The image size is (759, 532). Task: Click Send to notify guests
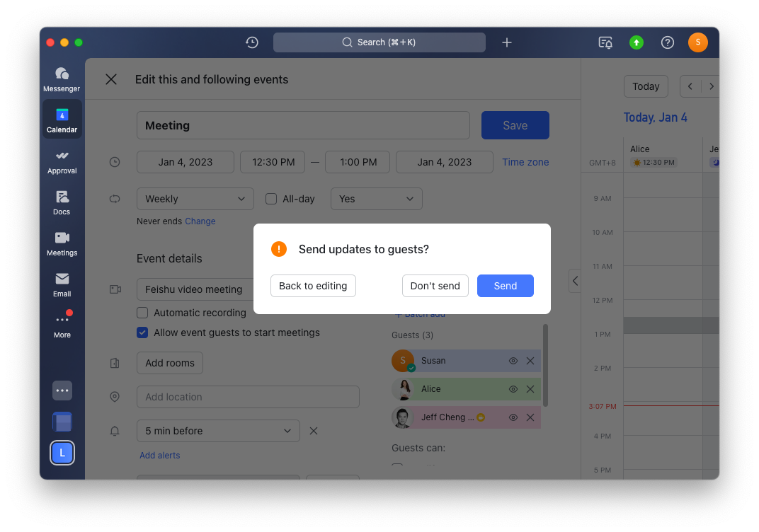(x=505, y=286)
